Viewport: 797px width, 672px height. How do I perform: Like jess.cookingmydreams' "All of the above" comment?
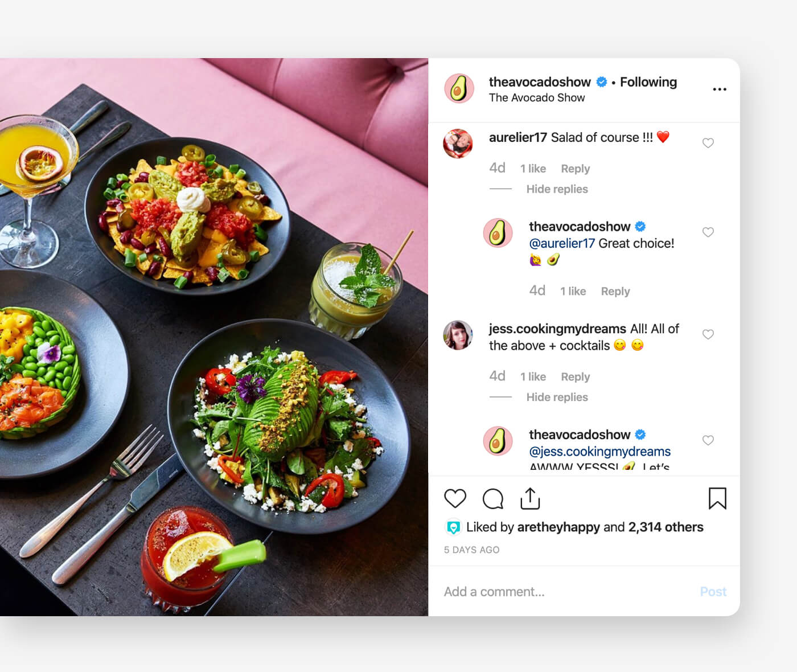click(x=708, y=334)
